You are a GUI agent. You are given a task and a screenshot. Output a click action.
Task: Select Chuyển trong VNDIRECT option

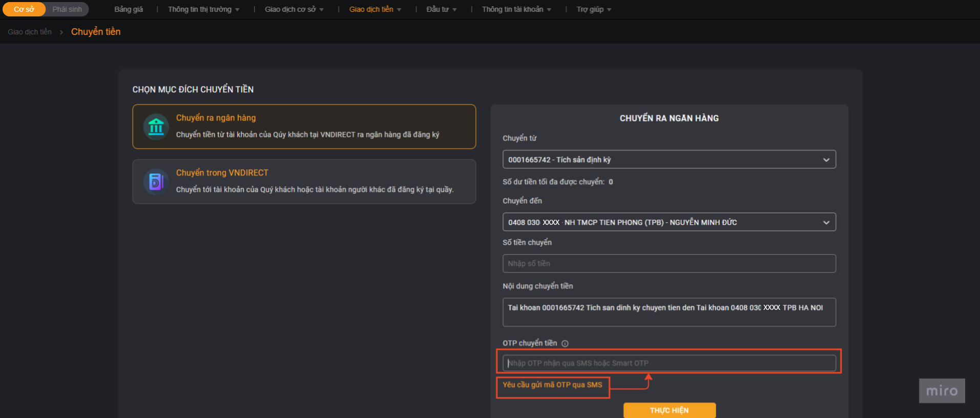pos(304,181)
